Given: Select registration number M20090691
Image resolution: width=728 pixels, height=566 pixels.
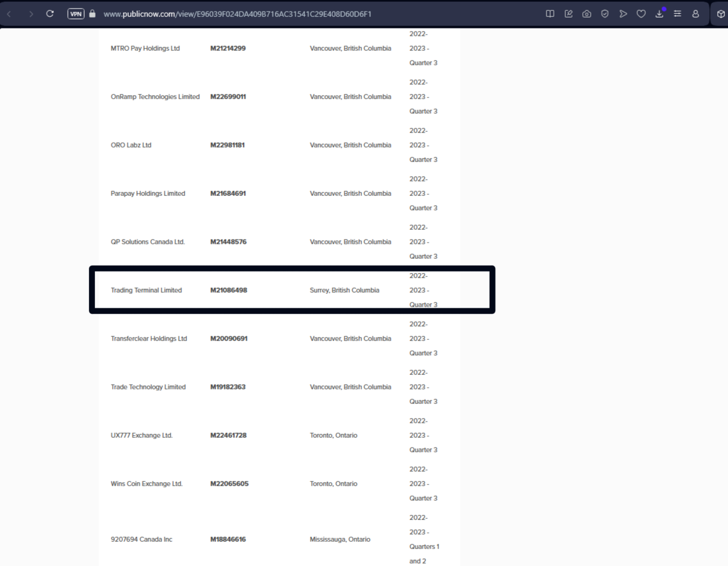Looking at the screenshot, I should 229,339.
